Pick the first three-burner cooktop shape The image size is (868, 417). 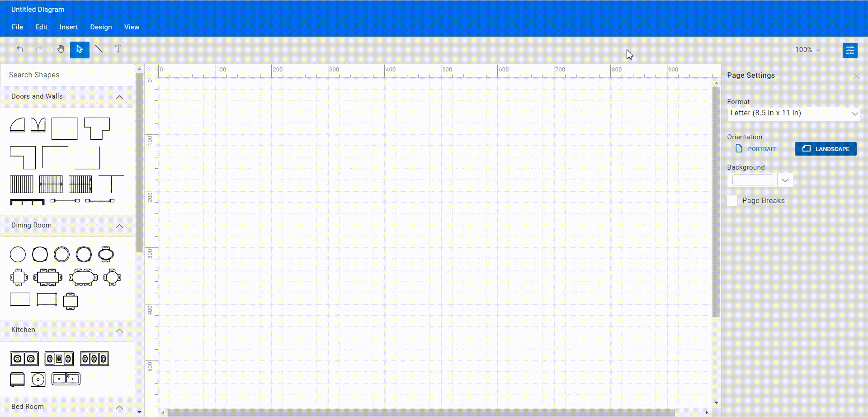coord(59,359)
